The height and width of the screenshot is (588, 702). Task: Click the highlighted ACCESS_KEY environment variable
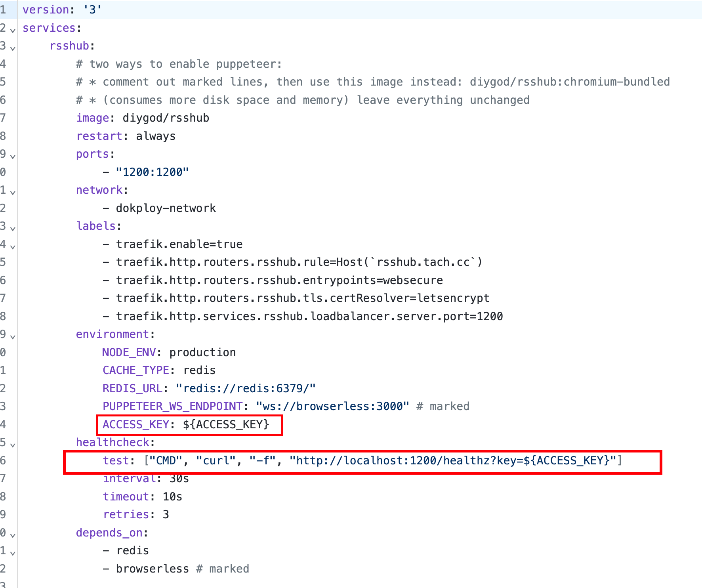[186, 424]
